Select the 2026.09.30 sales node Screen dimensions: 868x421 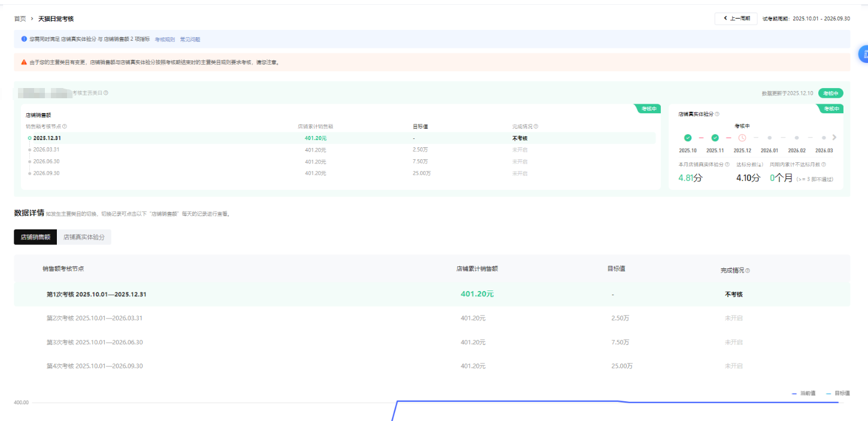point(46,173)
